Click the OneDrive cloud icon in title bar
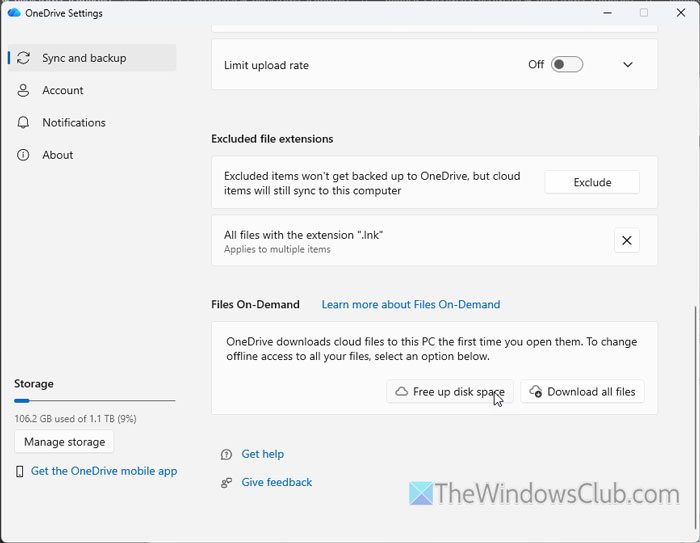The image size is (700, 543). point(14,13)
